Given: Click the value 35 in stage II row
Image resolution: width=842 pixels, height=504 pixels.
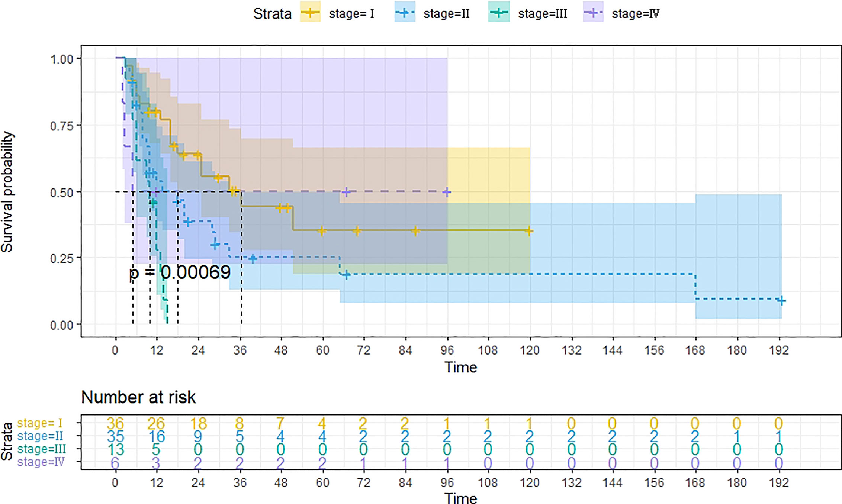Looking at the screenshot, I should (x=115, y=436).
